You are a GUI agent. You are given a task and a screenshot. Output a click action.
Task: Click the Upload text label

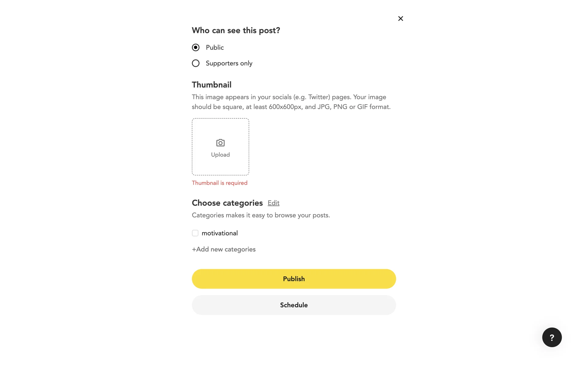pyautogui.click(x=220, y=155)
